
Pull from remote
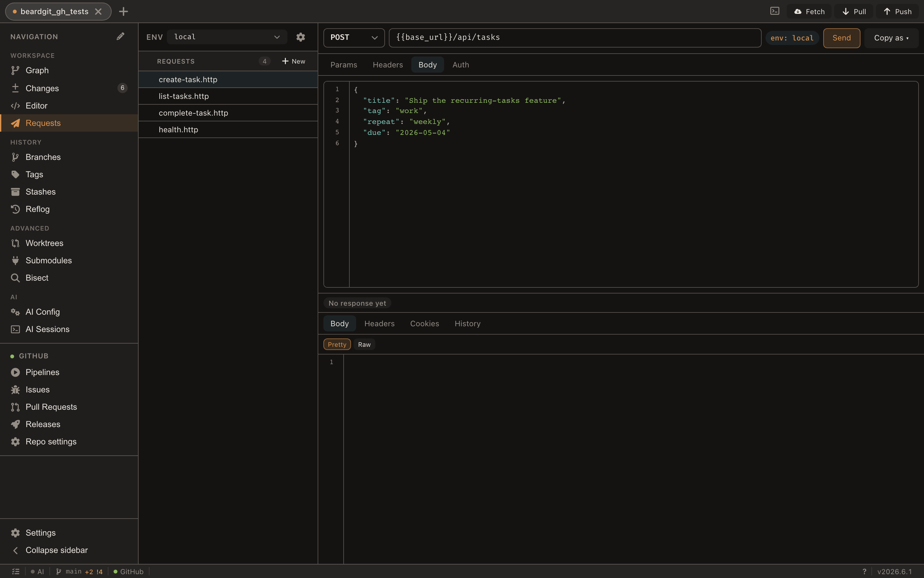[x=854, y=12]
